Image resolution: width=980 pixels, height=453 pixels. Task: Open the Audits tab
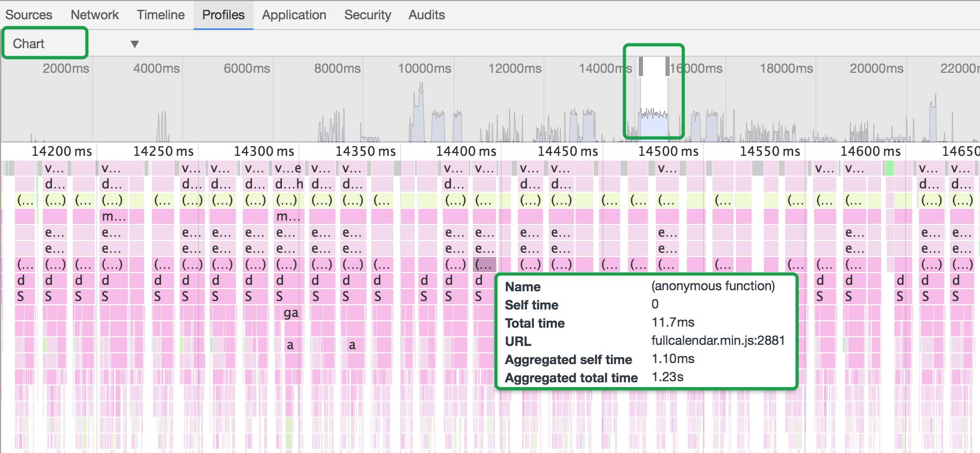426,15
